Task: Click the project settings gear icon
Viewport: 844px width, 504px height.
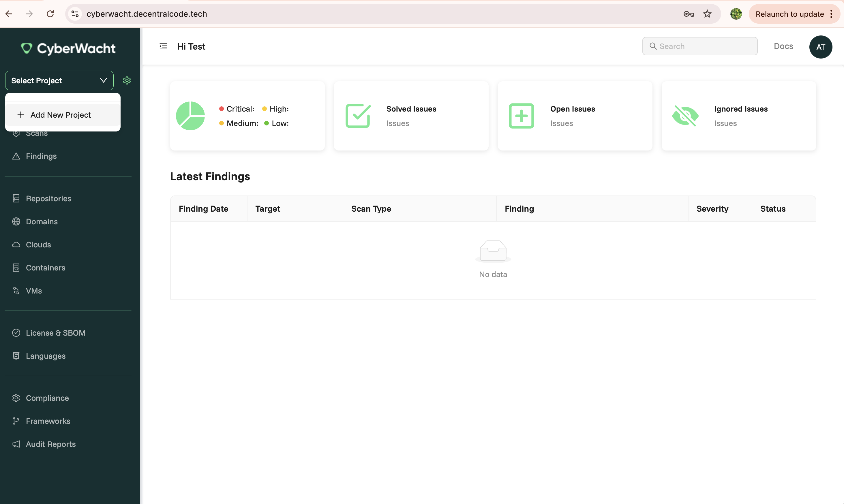Action: click(x=127, y=80)
